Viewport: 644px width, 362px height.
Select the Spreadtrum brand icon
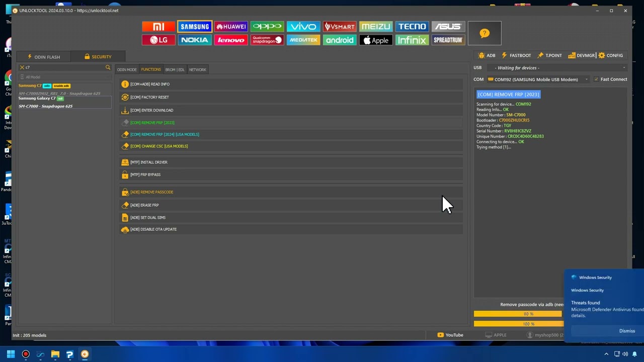coord(448,40)
